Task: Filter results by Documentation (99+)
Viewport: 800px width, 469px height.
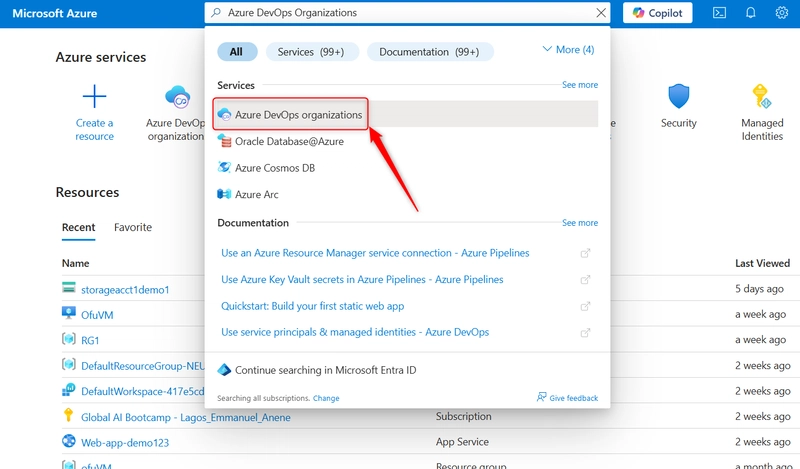Action: pos(429,52)
